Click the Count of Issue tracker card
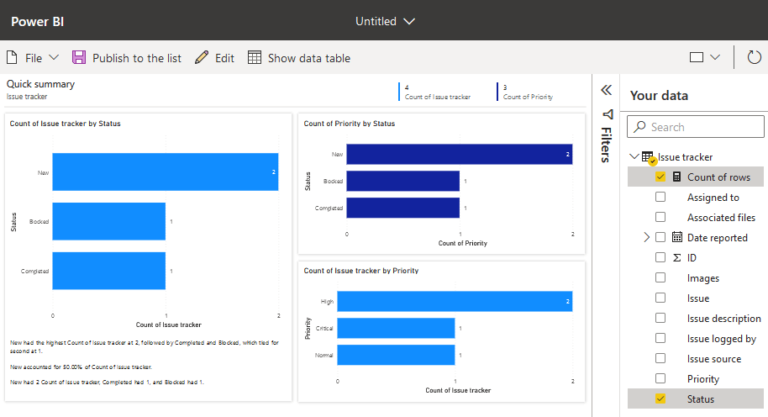This screenshot has width=768, height=417. [435, 92]
